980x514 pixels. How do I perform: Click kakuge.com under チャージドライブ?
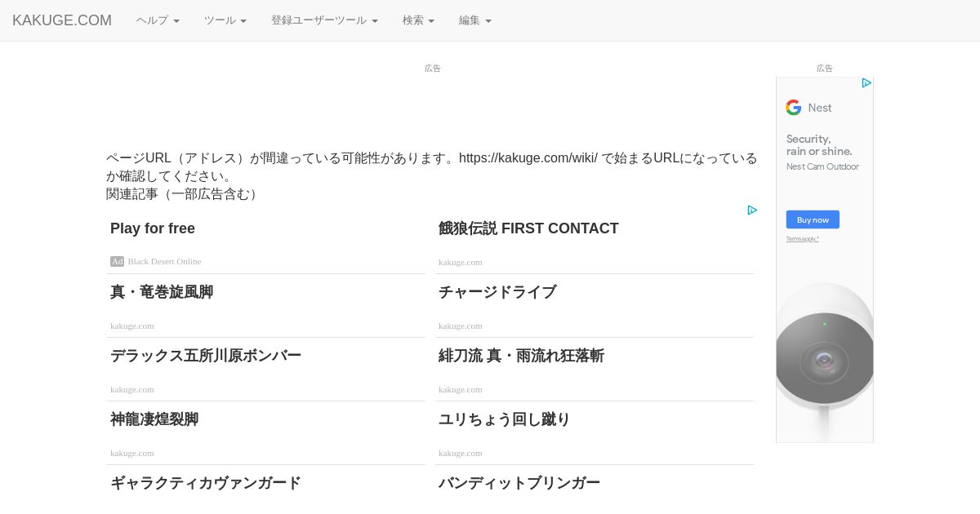(461, 326)
